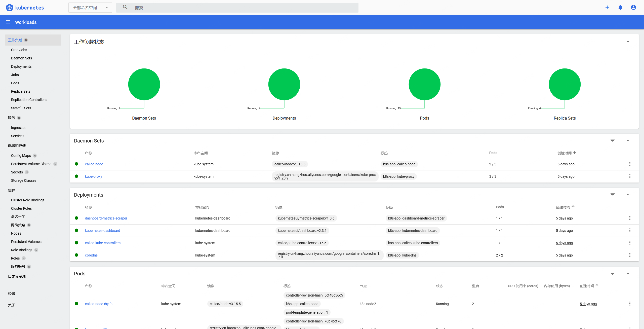Screen dimensions: 644x329
Task: Open the notifications bell
Action: coord(620,7)
